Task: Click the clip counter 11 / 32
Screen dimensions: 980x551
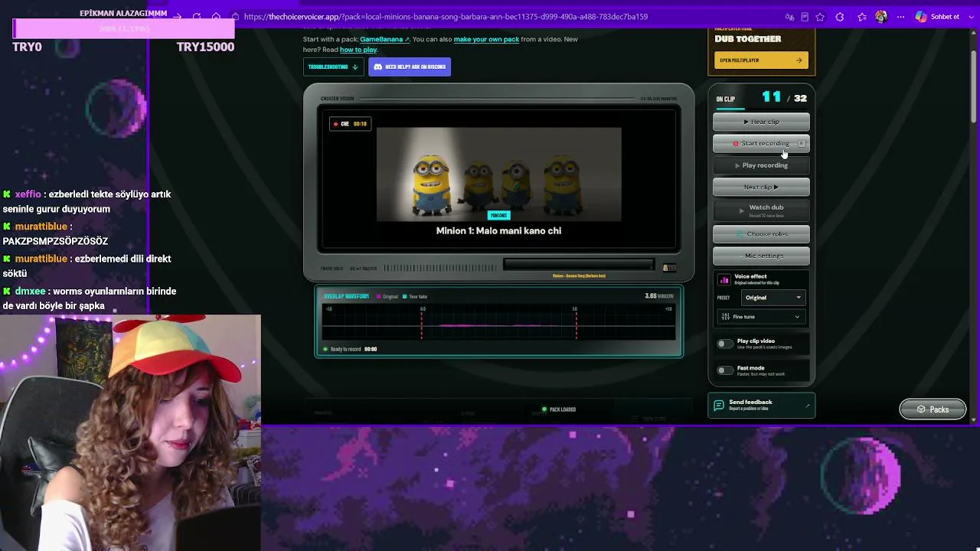Action: 784,97
